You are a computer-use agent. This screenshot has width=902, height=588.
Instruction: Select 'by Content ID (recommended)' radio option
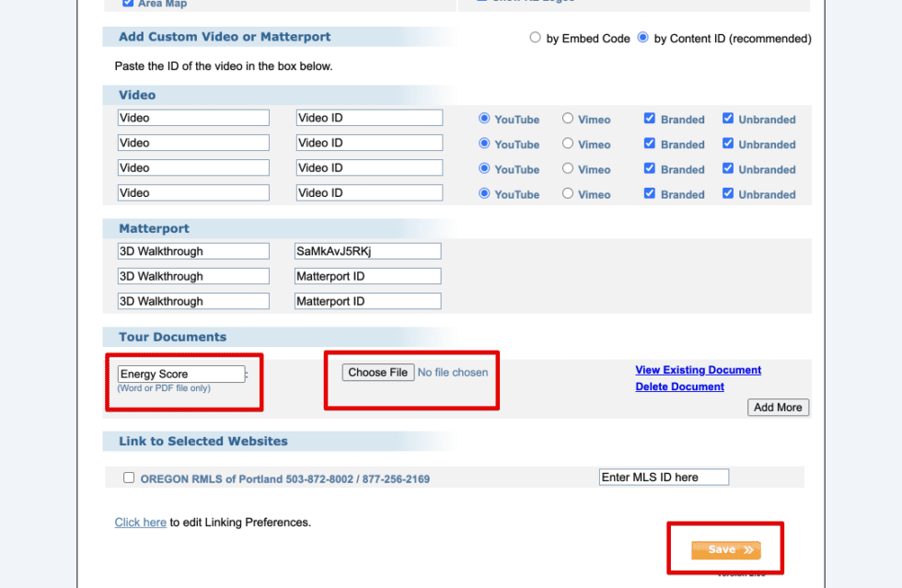pos(643,39)
